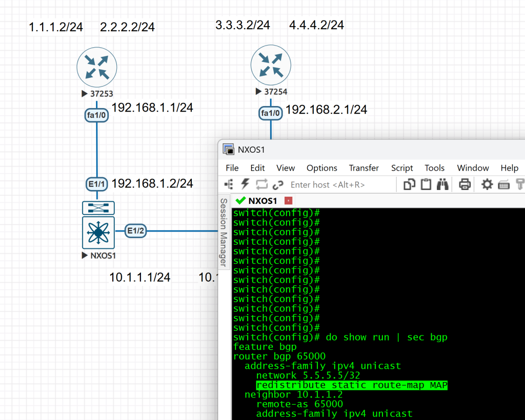Click the Reconnect session icon

point(261,184)
